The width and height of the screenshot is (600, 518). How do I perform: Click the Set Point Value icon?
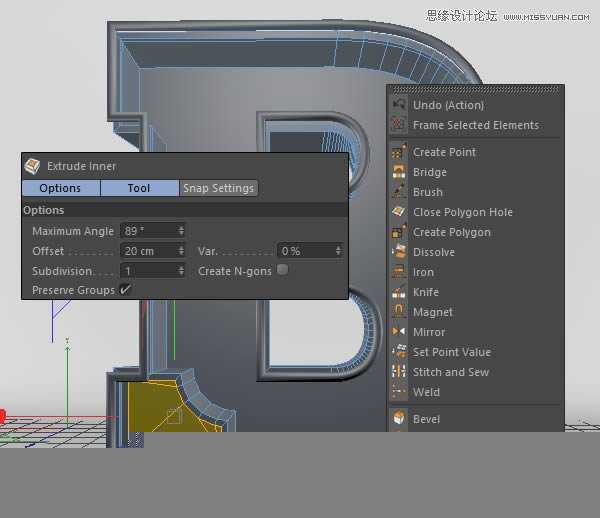pos(399,352)
